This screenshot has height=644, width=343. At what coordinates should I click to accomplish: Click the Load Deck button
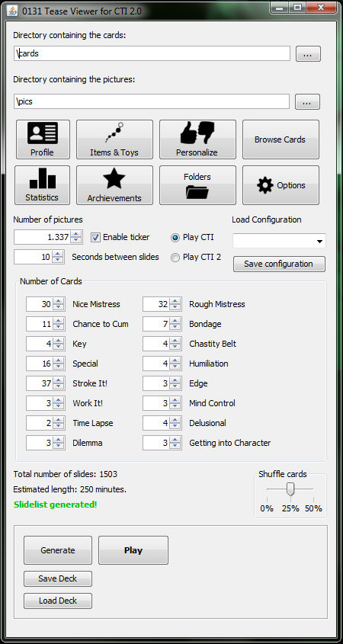coord(58,601)
